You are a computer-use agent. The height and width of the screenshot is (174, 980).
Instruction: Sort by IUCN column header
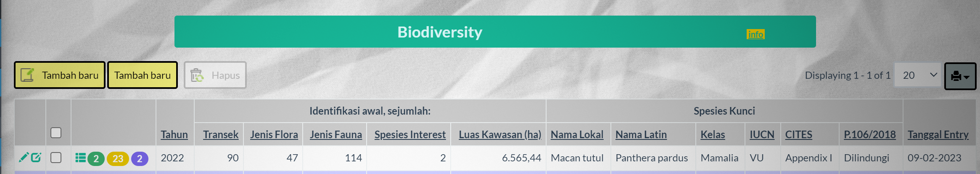(762, 134)
